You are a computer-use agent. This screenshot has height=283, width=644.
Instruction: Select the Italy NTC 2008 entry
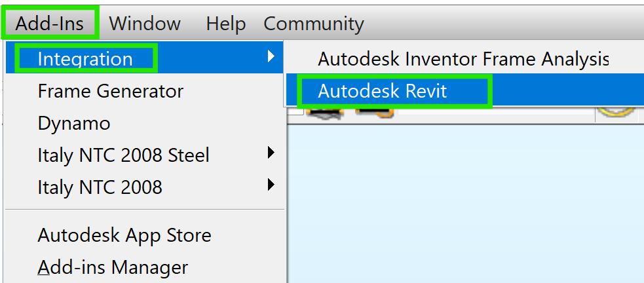[145, 187]
